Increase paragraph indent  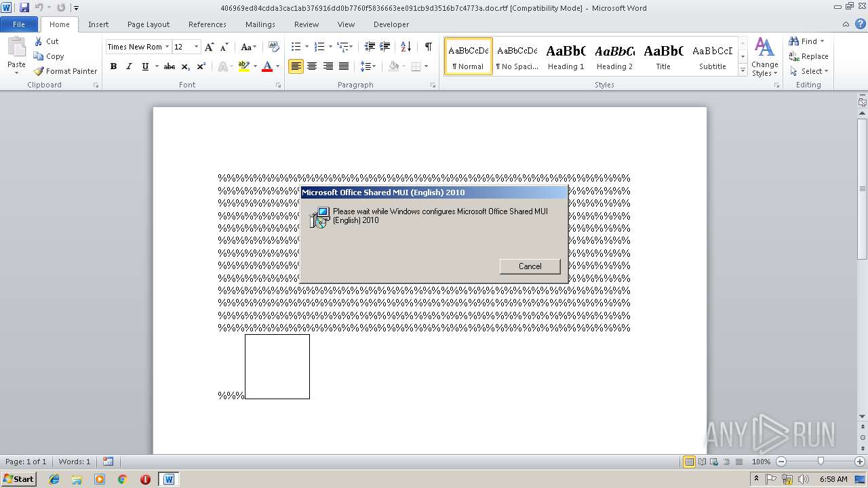(384, 47)
